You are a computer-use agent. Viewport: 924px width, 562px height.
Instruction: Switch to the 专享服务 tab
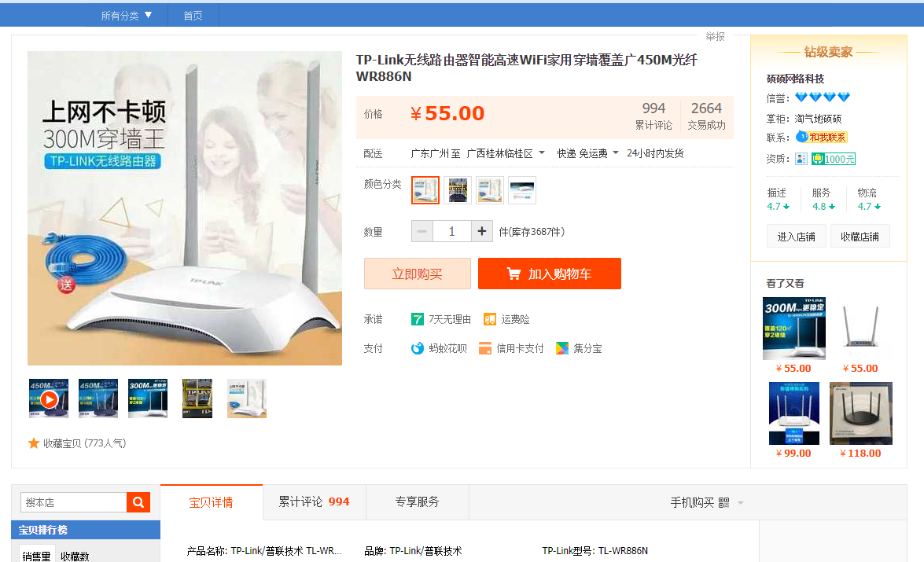pyautogui.click(x=418, y=502)
